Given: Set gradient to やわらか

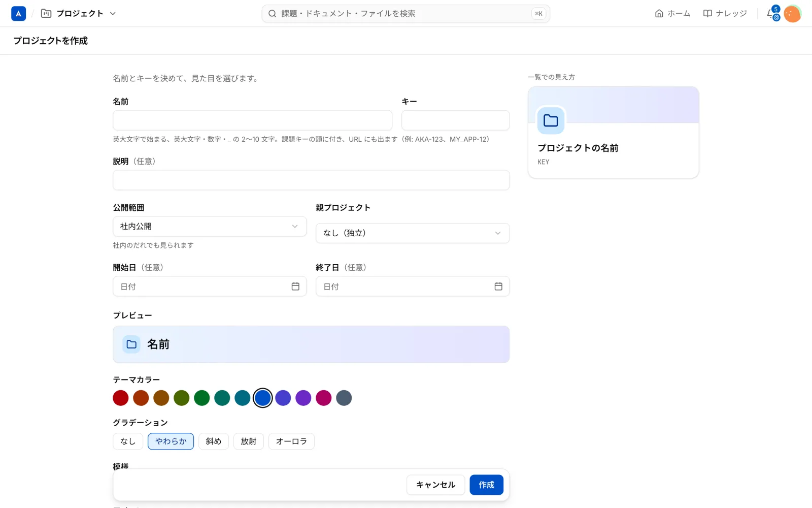Looking at the screenshot, I should pyautogui.click(x=171, y=441).
